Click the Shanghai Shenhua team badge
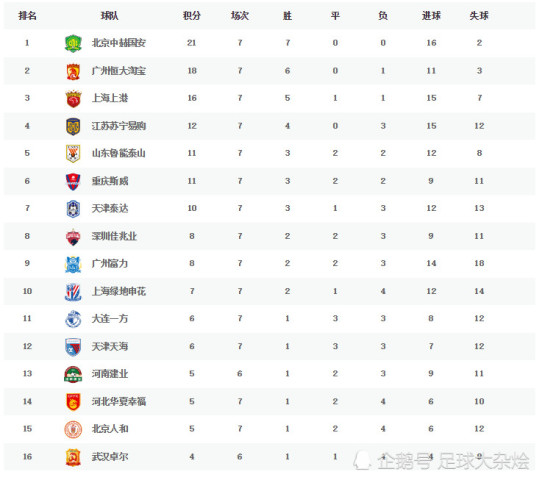This screenshot has height=480, width=542. pos(73,292)
